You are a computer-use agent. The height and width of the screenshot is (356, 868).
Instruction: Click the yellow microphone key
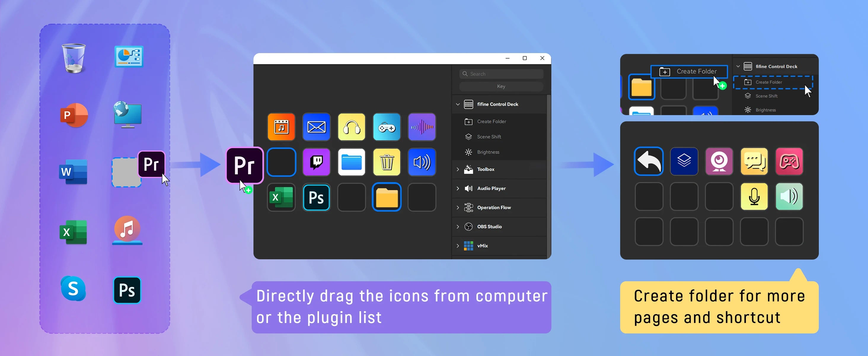click(754, 196)
